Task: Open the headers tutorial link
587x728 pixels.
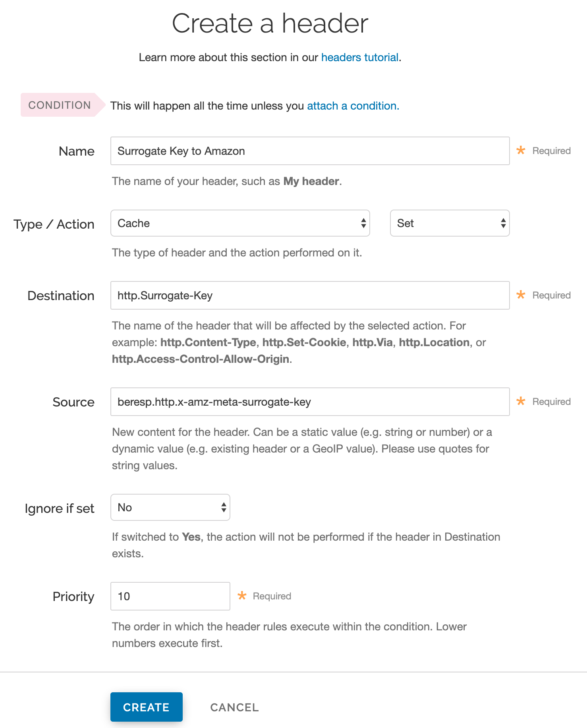Action: click(359, 57)
